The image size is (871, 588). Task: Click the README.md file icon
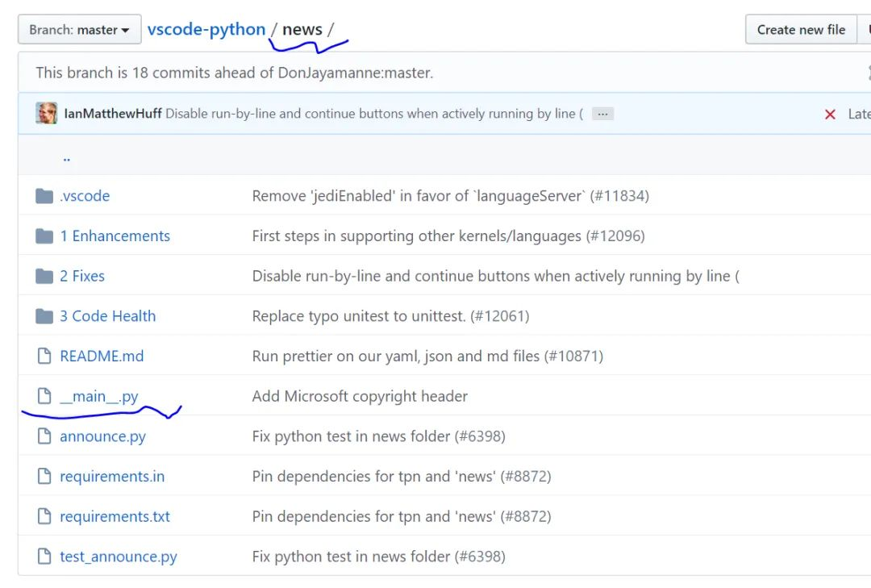coord(44,356)
